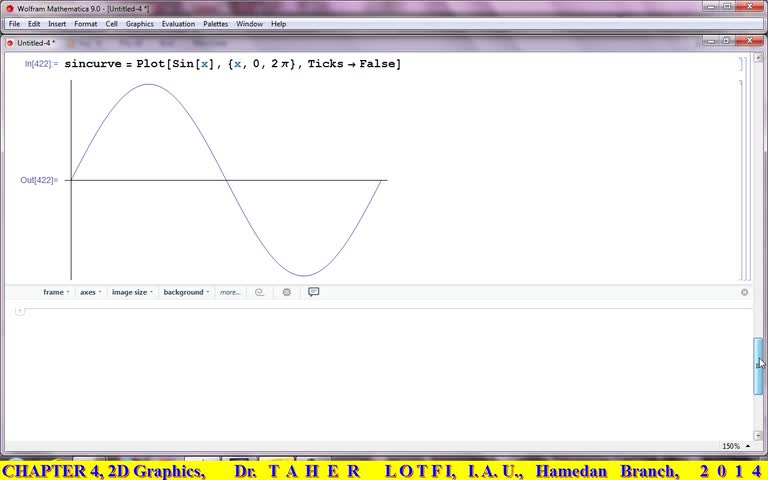768x480 pixels.
Task: Open the Evaluation menu
Action: point(178,24)
